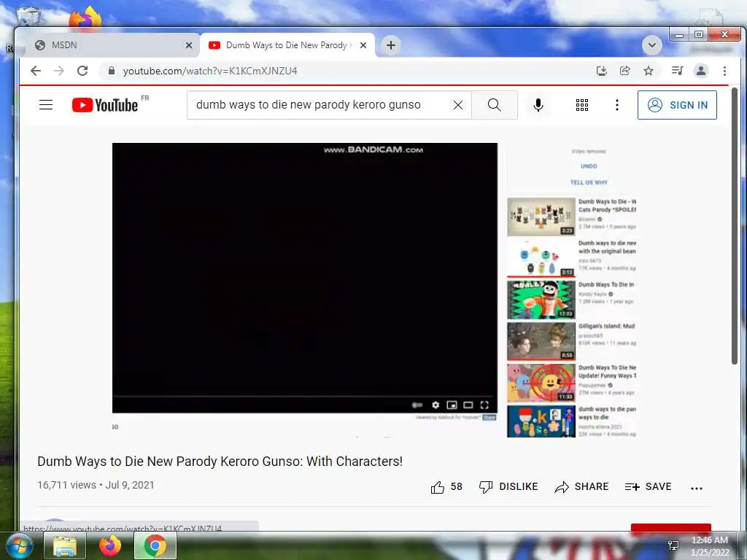Open the YouTube hamburger guide menu
Screen dimensions: 747x560
click(46, 105)
